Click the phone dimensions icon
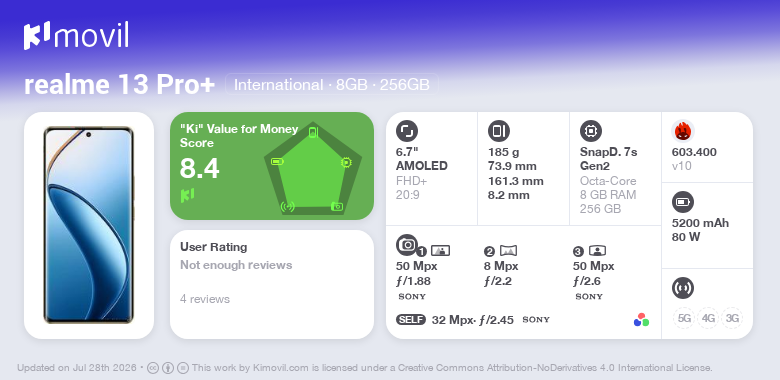Viewport: 780px width, 380px height. [x=498, y=131]
